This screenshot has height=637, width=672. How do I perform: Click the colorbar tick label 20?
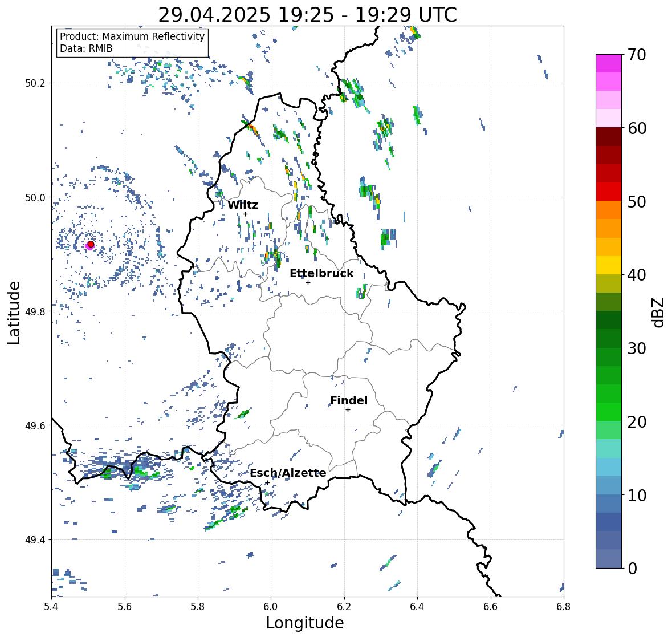coord(637,421)
